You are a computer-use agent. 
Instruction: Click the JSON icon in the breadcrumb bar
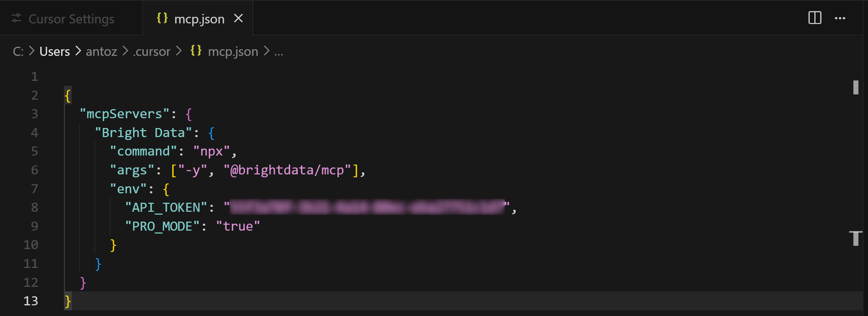196,51
